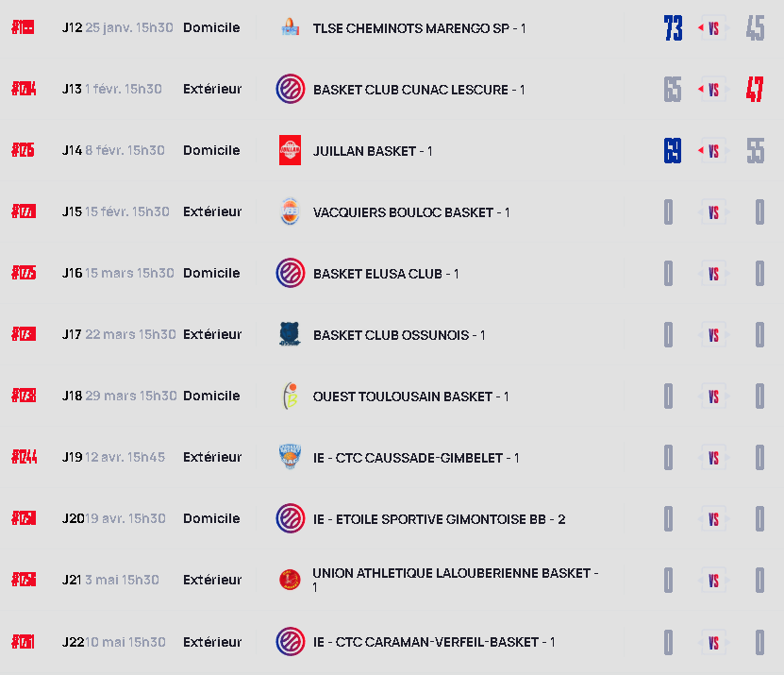Screen dimensions: 784x675
Task: Click the CTC Caussade-Gimbelet team logo
Action: point(290,458)
